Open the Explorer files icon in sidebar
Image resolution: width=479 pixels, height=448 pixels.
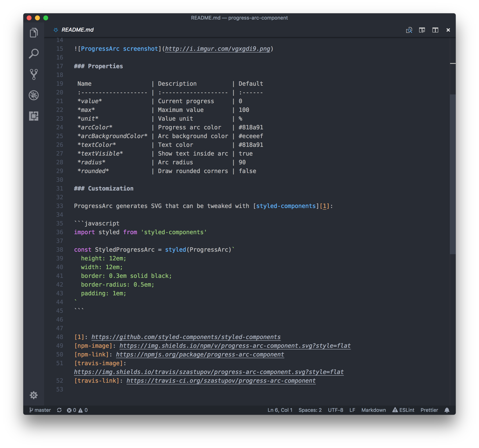click(x=34, y=33)
